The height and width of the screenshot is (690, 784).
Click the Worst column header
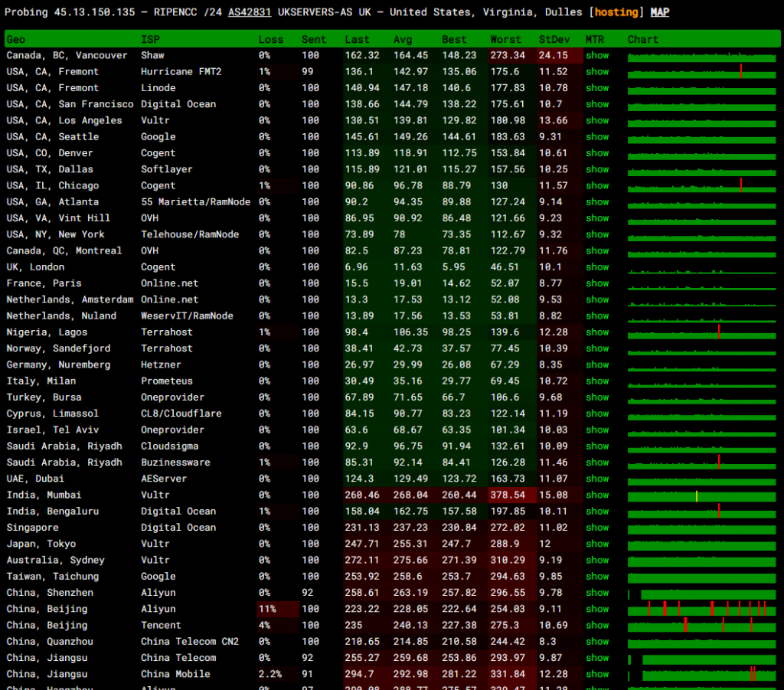pos(505,40)
